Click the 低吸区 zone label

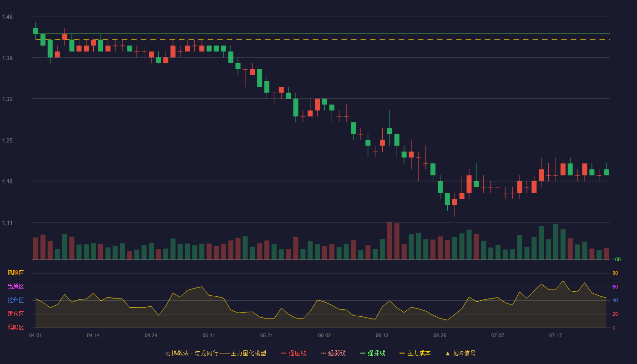15,328
